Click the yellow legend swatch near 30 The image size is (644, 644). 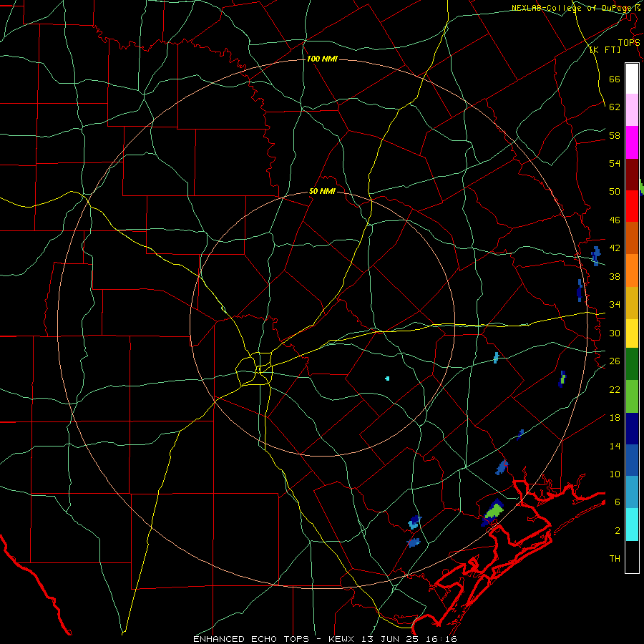click(632, 333)
